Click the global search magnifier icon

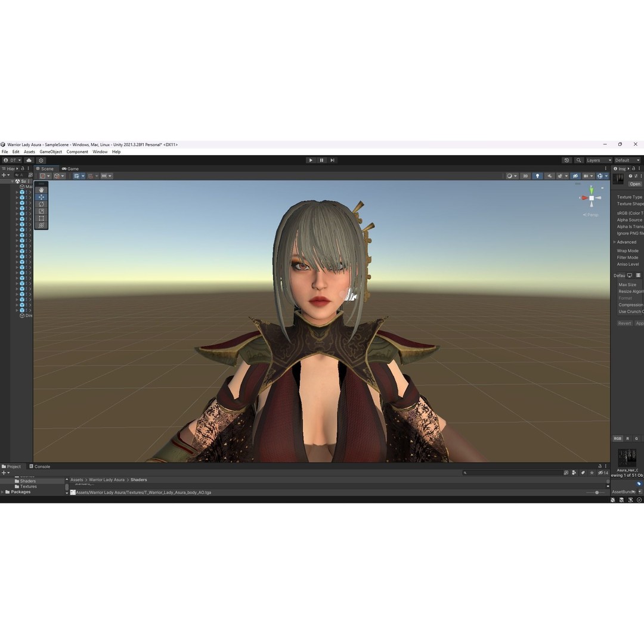coord(578,160)
